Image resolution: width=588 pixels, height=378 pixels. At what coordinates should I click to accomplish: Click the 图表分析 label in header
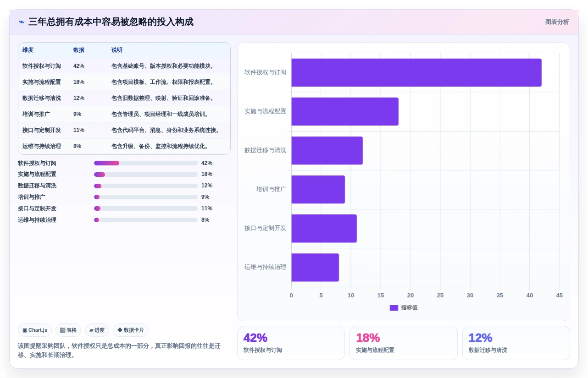point(557,22)
